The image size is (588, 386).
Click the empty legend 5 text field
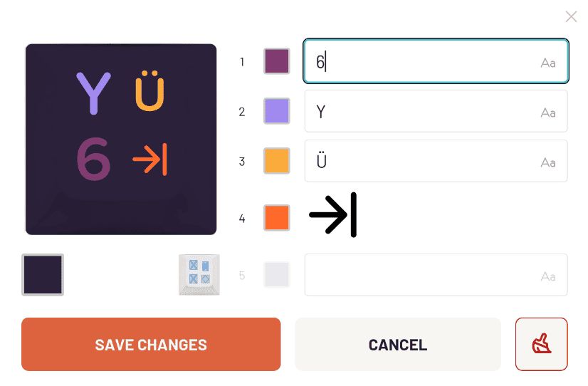420,275
